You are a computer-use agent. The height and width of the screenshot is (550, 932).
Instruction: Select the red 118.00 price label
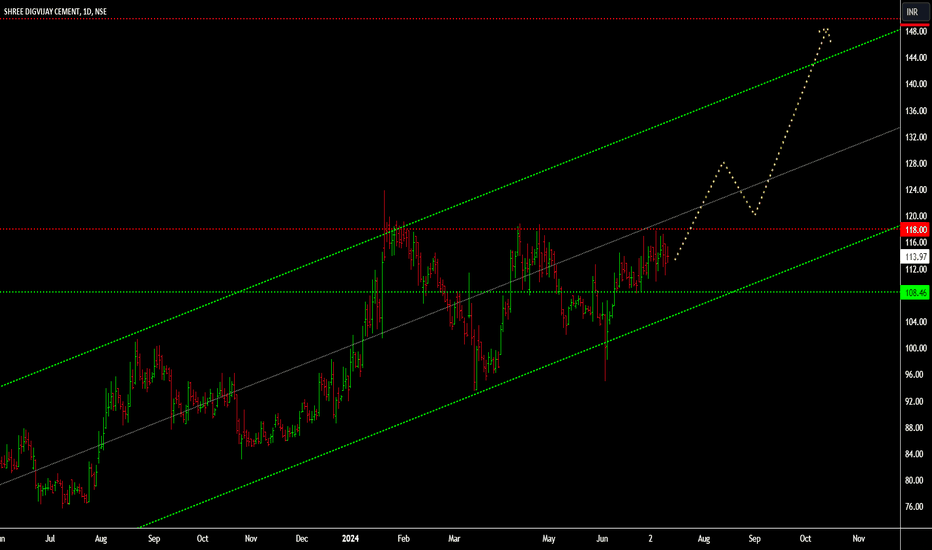click(915, 230)
